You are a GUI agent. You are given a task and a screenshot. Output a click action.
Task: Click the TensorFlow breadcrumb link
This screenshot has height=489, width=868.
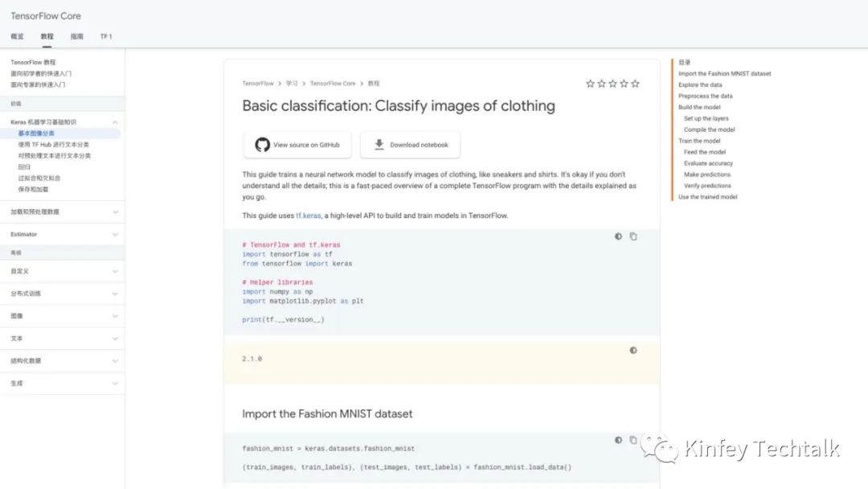click(x=258, y=84)
